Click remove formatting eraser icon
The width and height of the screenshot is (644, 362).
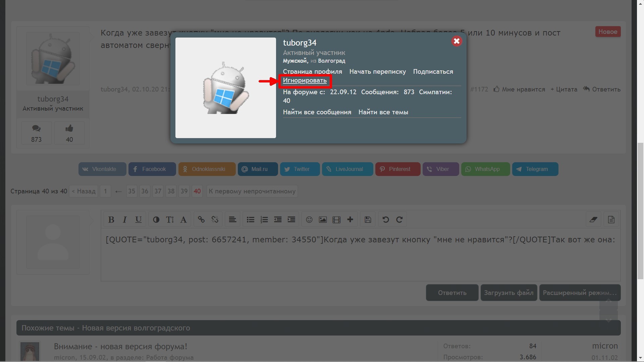pyautogui.click(x=593, y=220)
